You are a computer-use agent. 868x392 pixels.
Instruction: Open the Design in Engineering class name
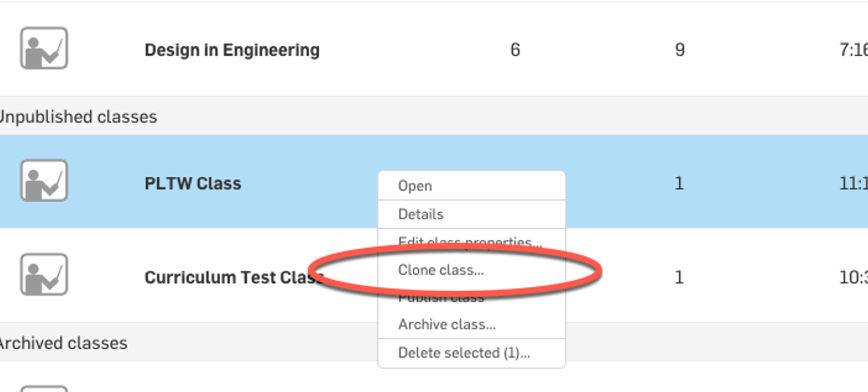pos(232,50)
